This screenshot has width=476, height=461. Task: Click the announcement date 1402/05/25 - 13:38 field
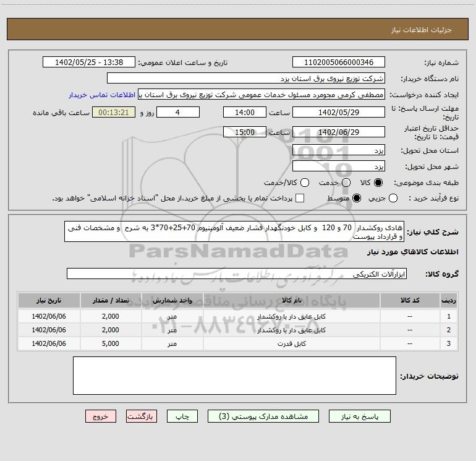coord(89,62)
